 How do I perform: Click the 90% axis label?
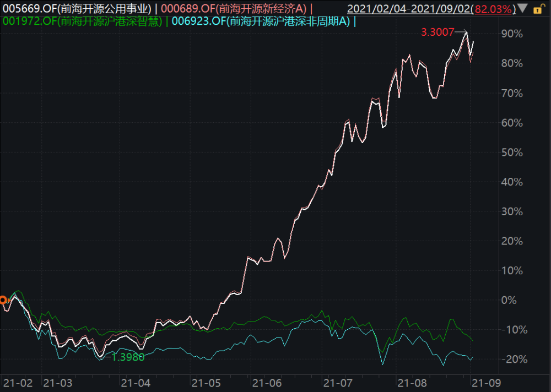(x=512, y=34)
